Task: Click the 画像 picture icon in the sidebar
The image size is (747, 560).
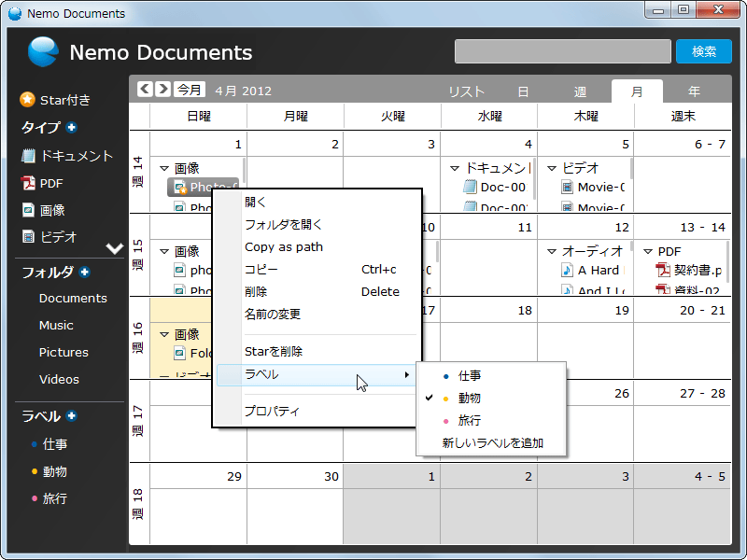Action: pyautogui.click(x=28, y=210)
